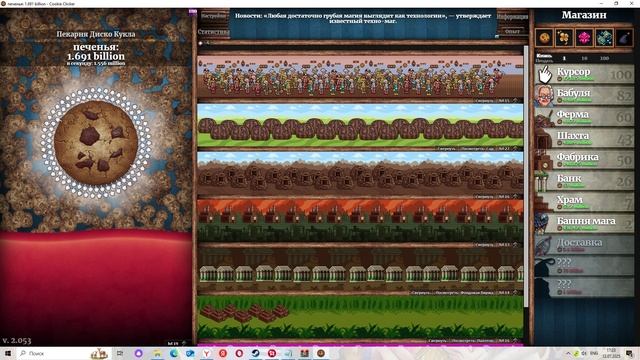The image size is (640, 360).
Task: Rename the bakery Пекарня Диско Кукла
Action: [96, 34]
